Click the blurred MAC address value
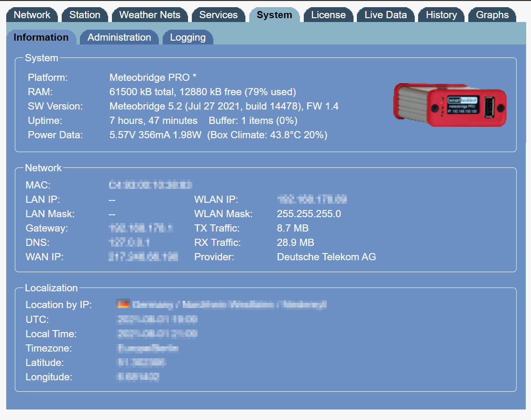 click(x=150, y=185)
